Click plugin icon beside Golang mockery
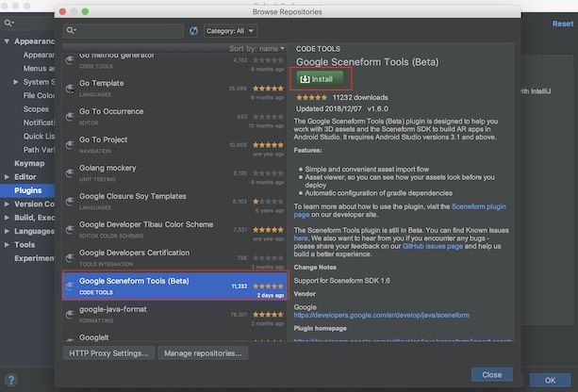The width and height of the screenshot is (578, 392). coord(70,173)
